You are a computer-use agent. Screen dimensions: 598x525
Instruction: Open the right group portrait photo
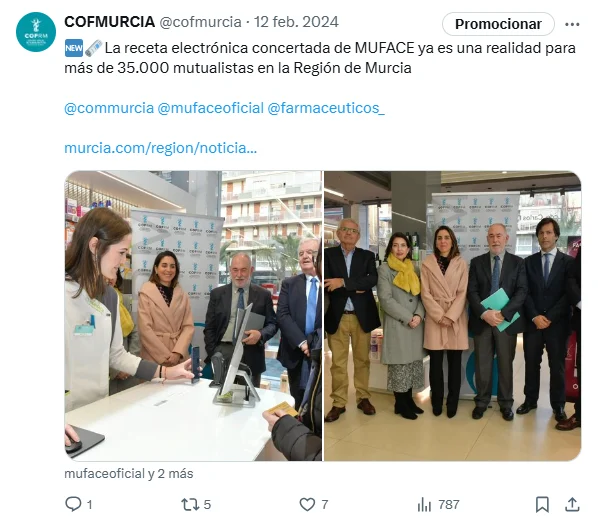pos(453,316)
